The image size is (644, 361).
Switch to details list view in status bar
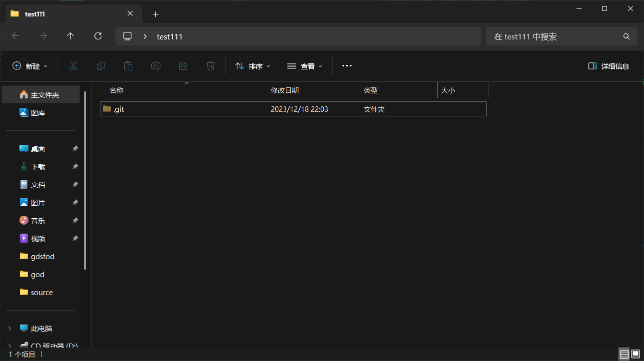[624, 354]
